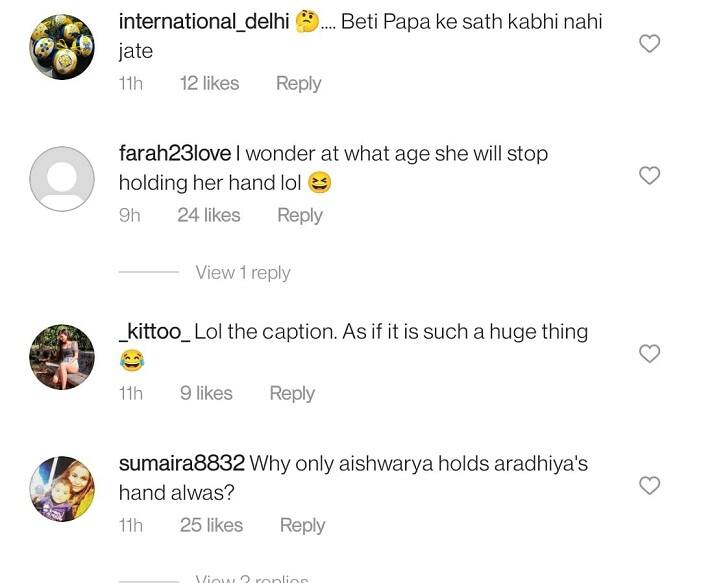Like farah23love's comment with heart icon
The height and width of the screenshot is (583, 701).
tap(650, 176)
